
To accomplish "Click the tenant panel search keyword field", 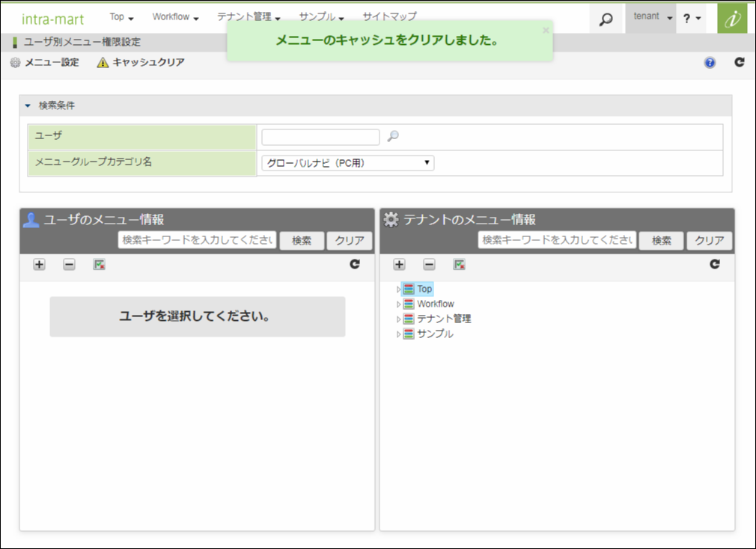I will 558,240.
